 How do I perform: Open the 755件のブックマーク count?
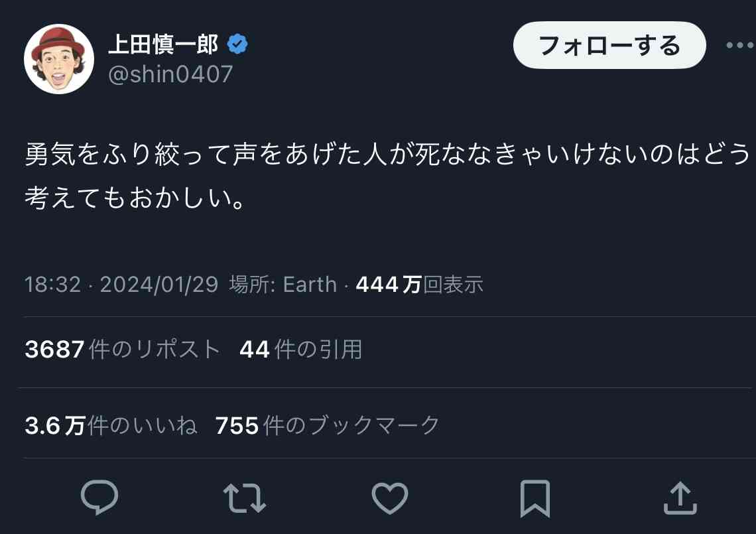click(x=328, y=425)
